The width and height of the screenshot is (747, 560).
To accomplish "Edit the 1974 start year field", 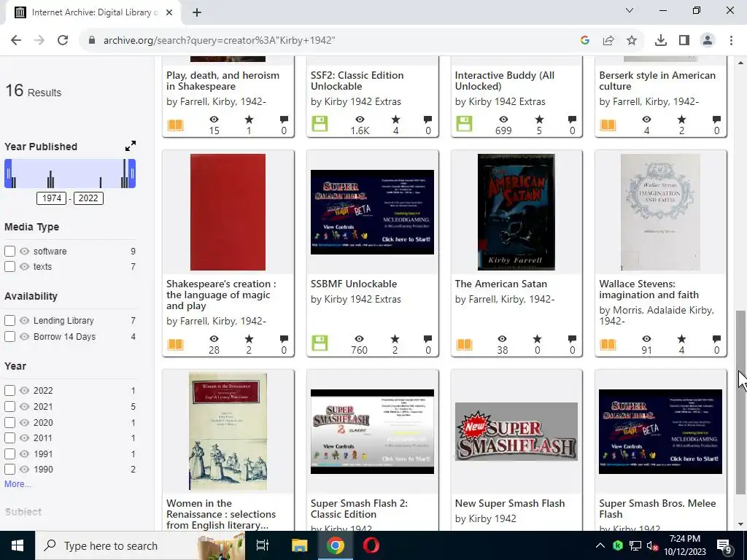I will tap(52, 198).
